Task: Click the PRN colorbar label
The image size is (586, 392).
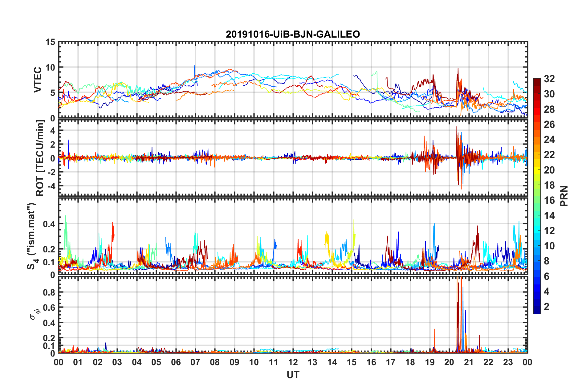Action: coord(564,196)
